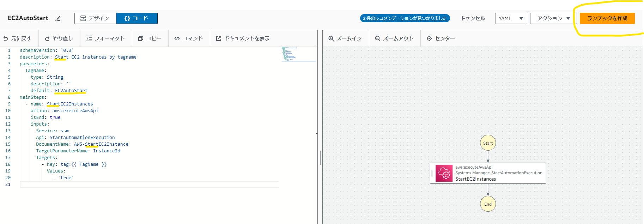
Task: Click the 'TagName:' line
Action: click(36, 71)
